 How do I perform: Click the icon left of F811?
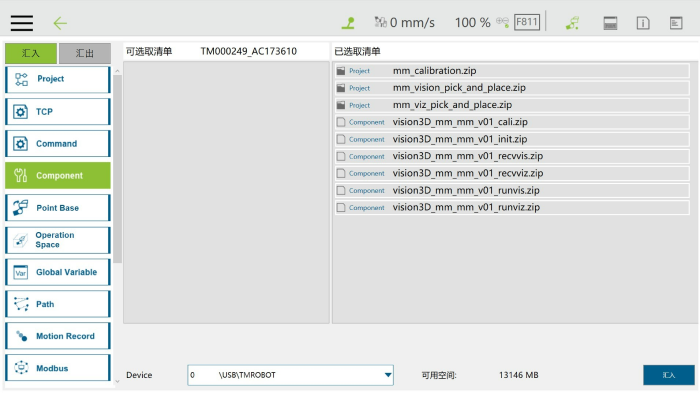pyautogui.click(x=502, y=22)
